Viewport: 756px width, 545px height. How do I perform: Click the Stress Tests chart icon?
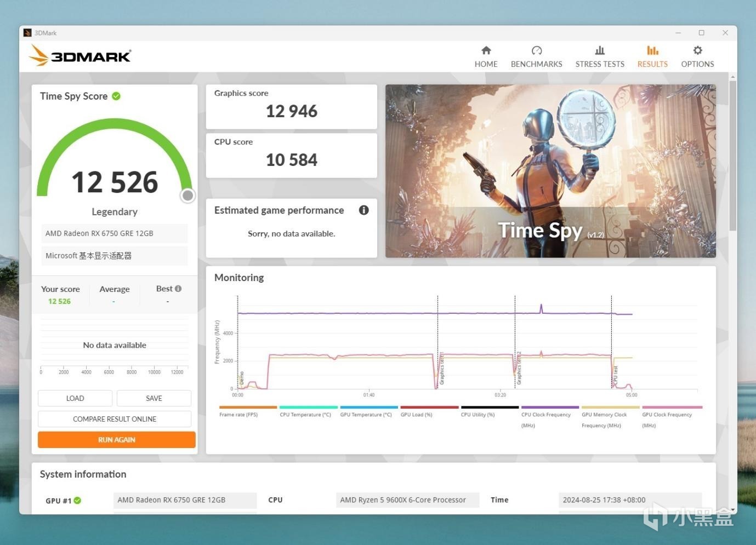(600, 50)
